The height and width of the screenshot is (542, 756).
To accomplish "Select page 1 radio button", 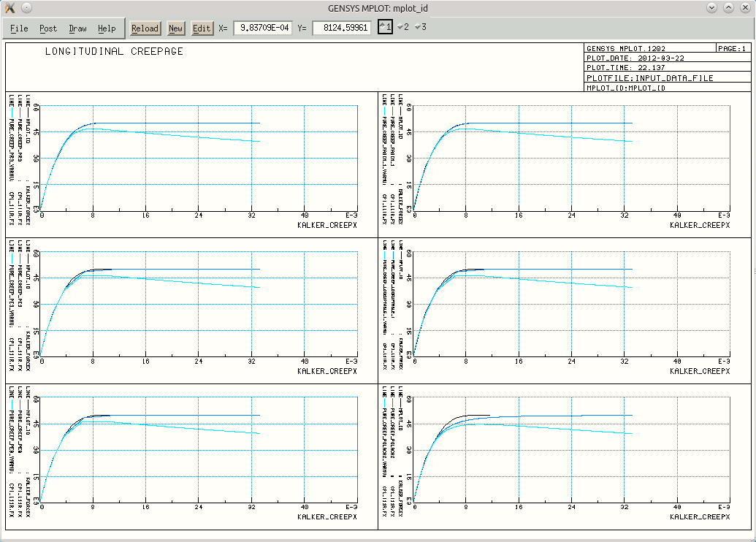I will coord(385,27).
